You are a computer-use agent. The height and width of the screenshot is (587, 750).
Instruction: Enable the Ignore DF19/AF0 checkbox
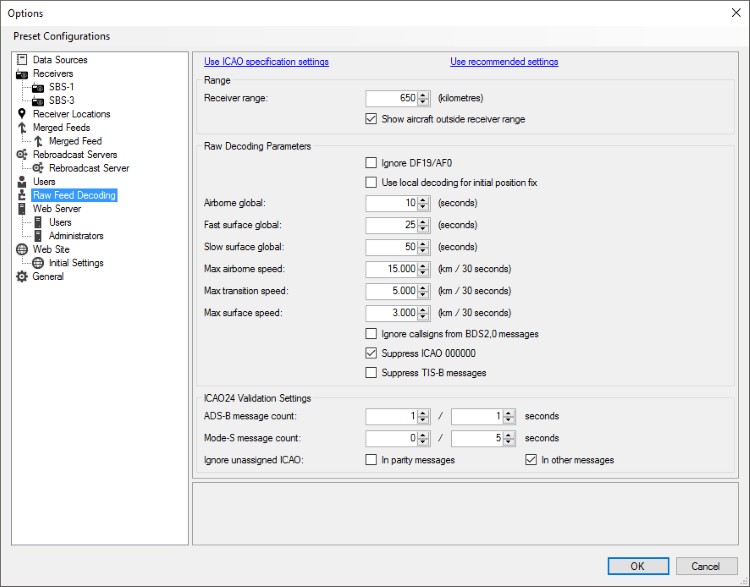[x=372, y=163]
